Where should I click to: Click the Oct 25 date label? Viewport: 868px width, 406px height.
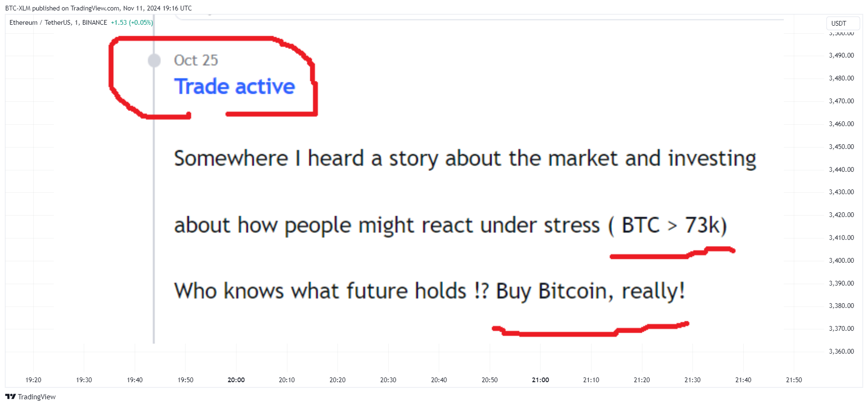[196, 60]
